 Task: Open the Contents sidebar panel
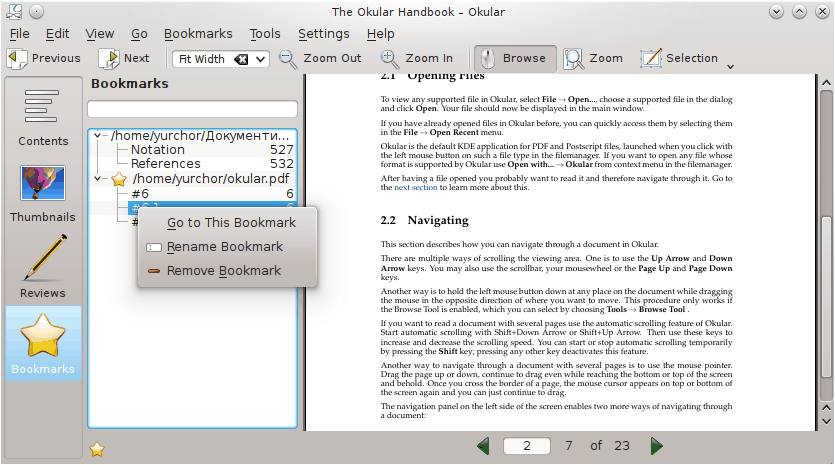(43, 118)
